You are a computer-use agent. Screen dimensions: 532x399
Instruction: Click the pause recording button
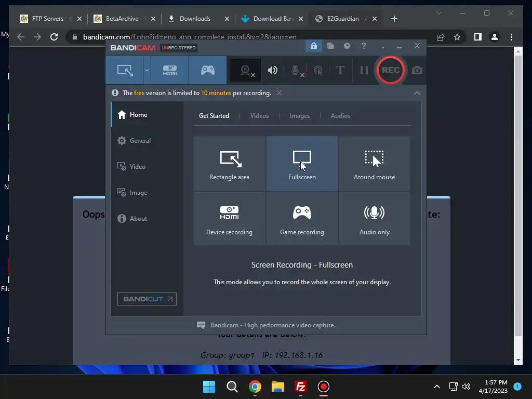coord(364,70)
